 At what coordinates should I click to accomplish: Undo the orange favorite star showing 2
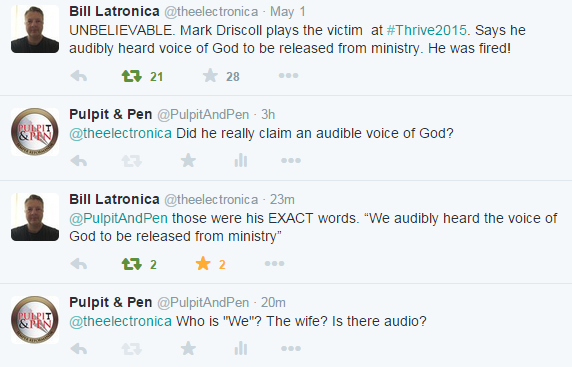(x=203, y=263)
